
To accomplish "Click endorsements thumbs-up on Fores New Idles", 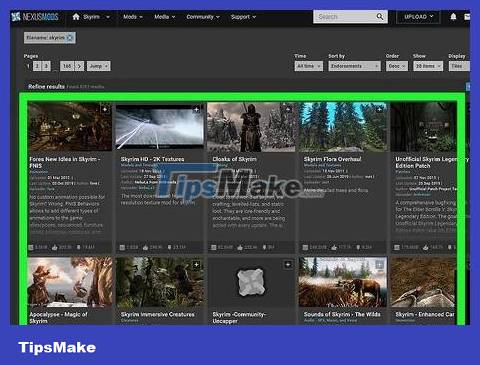I will pyautogui.click(x=55, y=247).
